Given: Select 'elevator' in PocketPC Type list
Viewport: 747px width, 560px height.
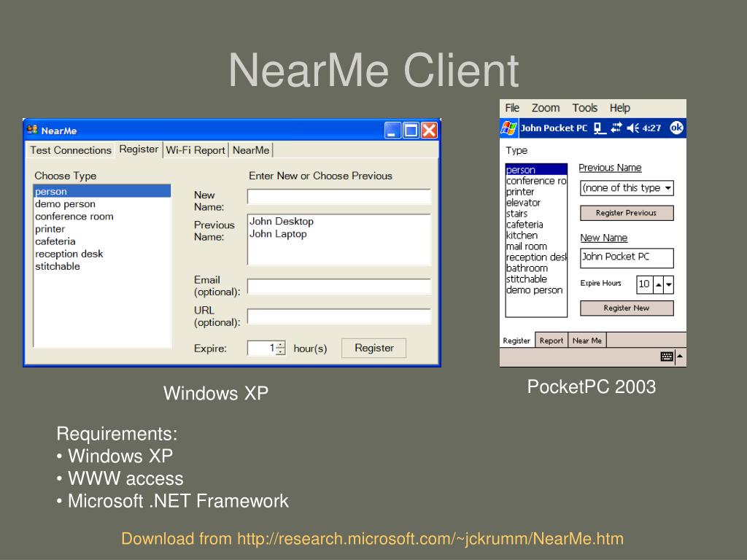Looking at the screenshot, I should tap(536, 203).
